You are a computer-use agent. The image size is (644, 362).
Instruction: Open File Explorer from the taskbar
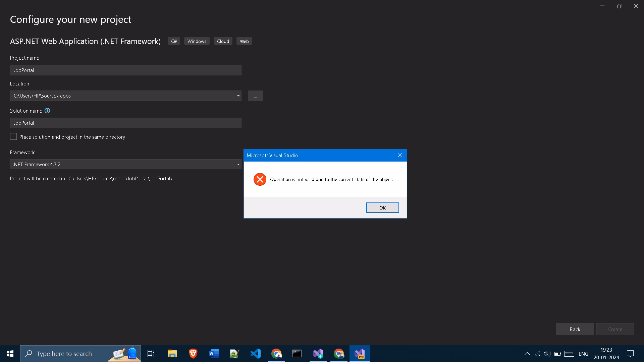(172, 353)
